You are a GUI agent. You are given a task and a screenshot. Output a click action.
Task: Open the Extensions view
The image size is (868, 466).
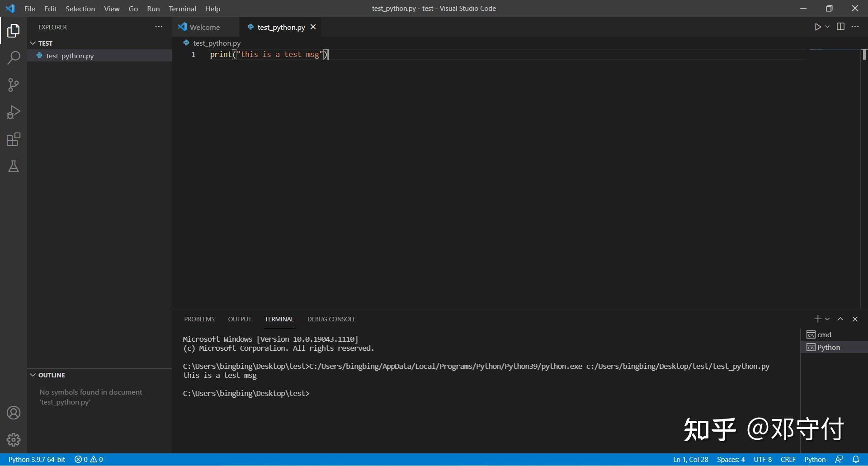(x=13, y=139)
